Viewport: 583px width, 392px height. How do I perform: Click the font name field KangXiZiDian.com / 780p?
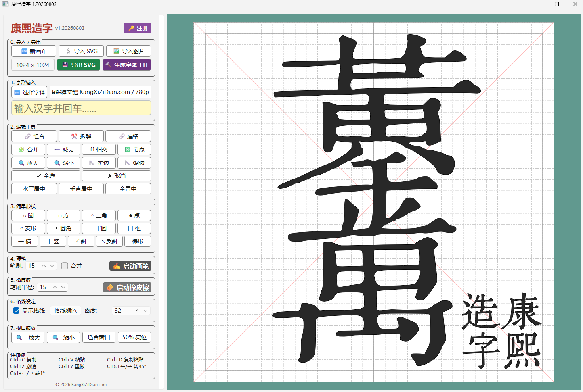(101, 92)
